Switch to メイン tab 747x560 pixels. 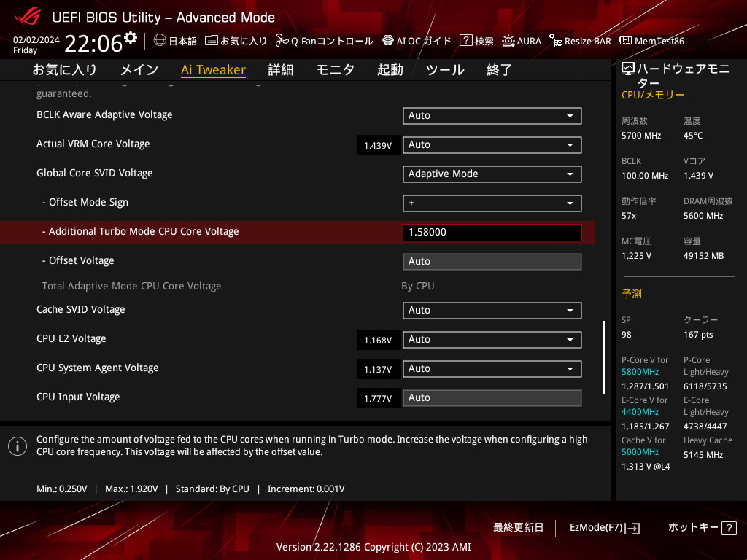tap(139, 69)
